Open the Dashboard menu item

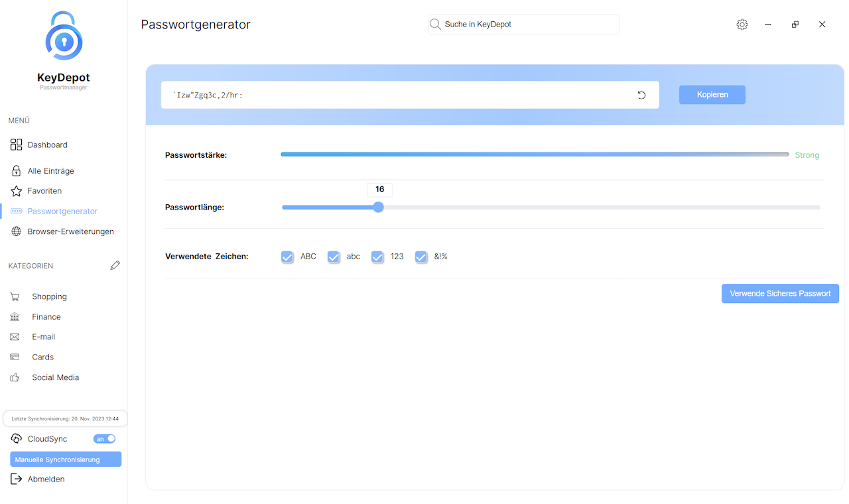tap(47, 145)
